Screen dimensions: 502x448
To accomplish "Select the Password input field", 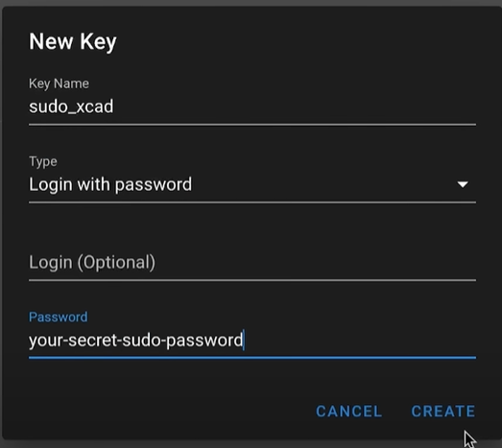I will point(252,341).
